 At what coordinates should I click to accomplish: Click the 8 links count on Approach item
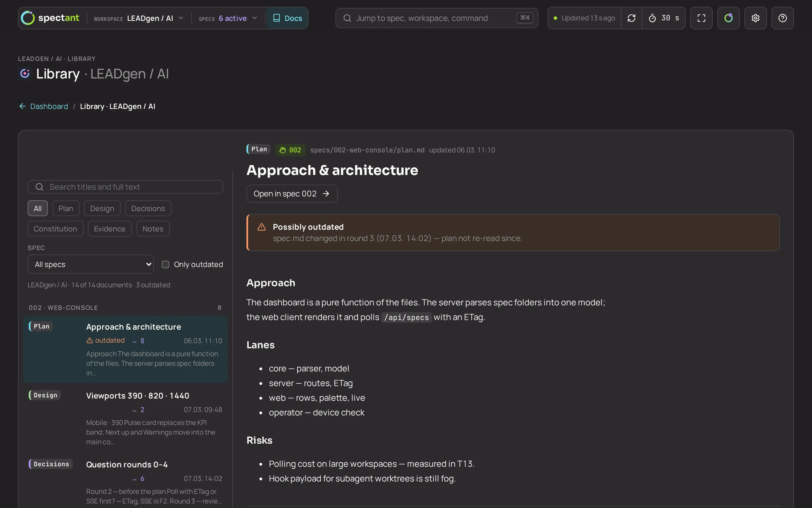point(138,341)
